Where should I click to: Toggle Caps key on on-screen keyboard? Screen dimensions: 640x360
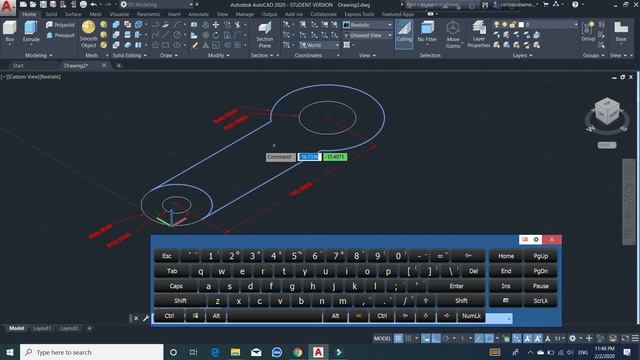tap(176, 286)
